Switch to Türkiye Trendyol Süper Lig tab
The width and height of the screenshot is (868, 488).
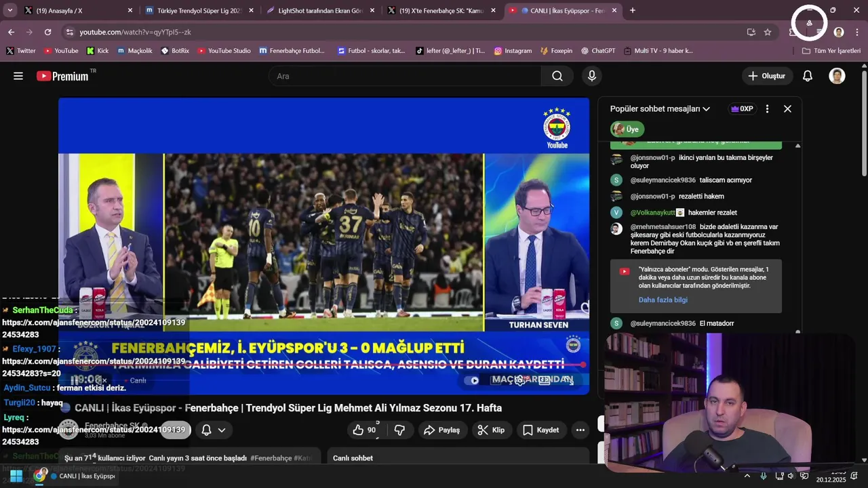click(x=200, y=10)
